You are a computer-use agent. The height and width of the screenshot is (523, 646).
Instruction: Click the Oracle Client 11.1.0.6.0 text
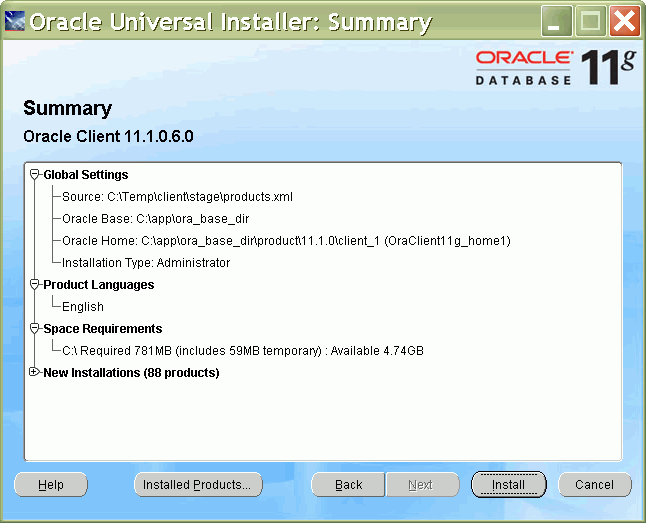(x=108, y=136)
